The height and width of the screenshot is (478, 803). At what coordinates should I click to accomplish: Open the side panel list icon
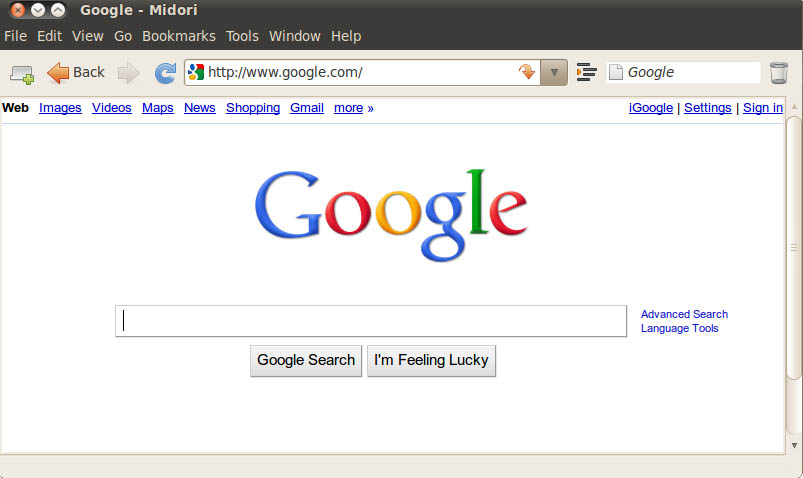coord(586,72)
